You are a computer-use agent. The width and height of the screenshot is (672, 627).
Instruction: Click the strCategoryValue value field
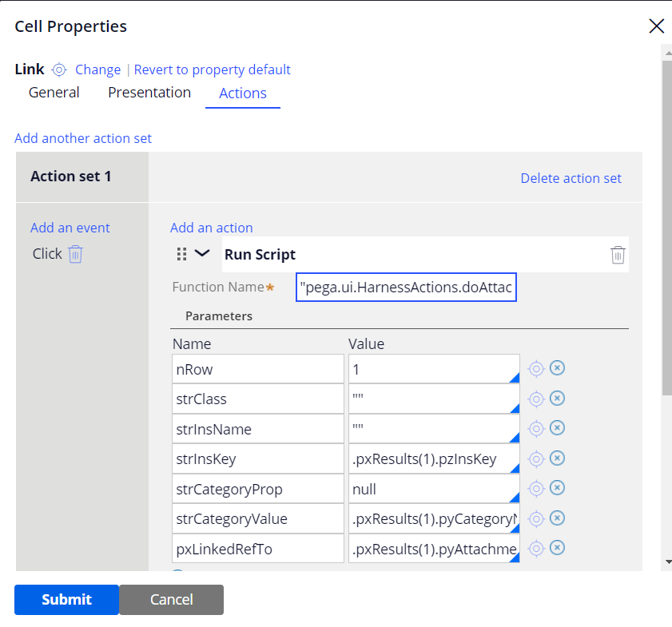(x=433, y=518)
